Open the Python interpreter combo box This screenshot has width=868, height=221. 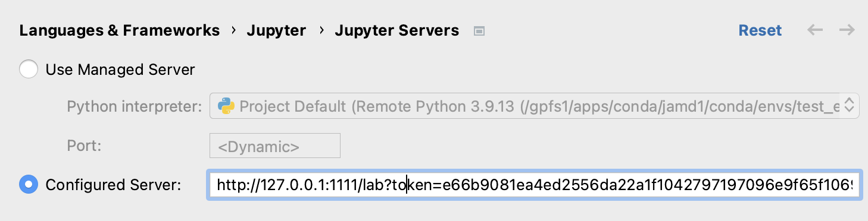click(534, 106)
